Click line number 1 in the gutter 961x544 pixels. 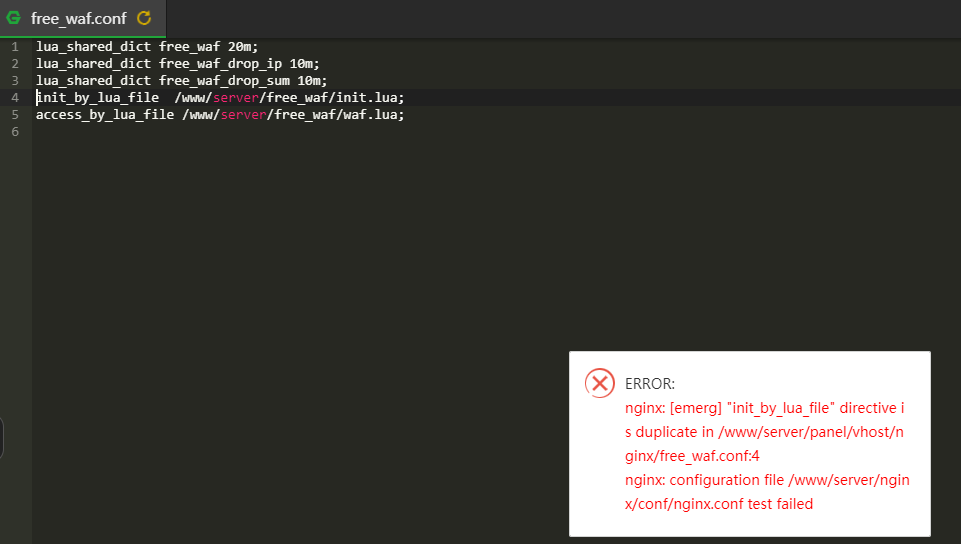15,47
